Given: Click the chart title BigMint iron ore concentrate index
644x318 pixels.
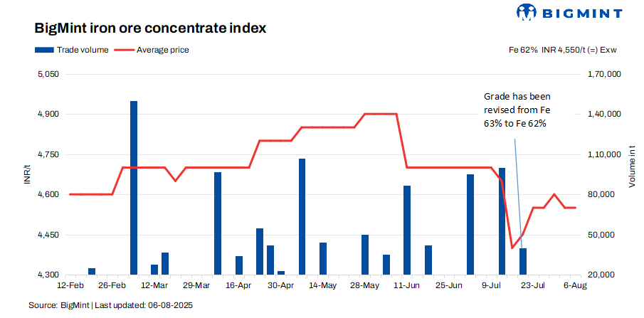Looking at the screenshot, I should click(150, 28).
